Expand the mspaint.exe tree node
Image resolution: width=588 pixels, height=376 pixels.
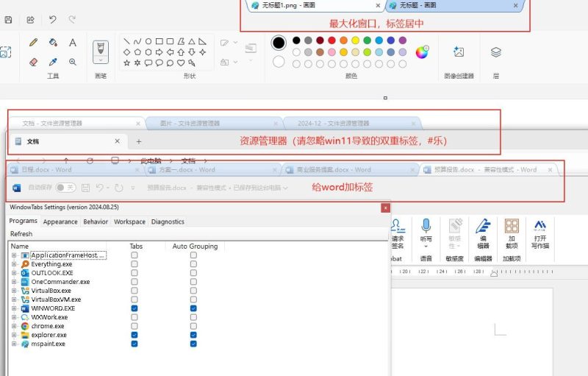(x=14, y=344)
